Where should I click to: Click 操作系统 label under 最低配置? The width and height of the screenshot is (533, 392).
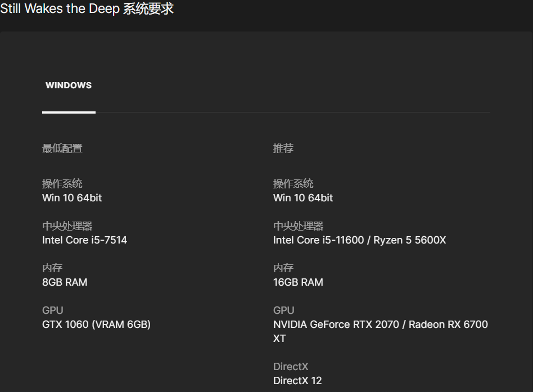(62, 184)
